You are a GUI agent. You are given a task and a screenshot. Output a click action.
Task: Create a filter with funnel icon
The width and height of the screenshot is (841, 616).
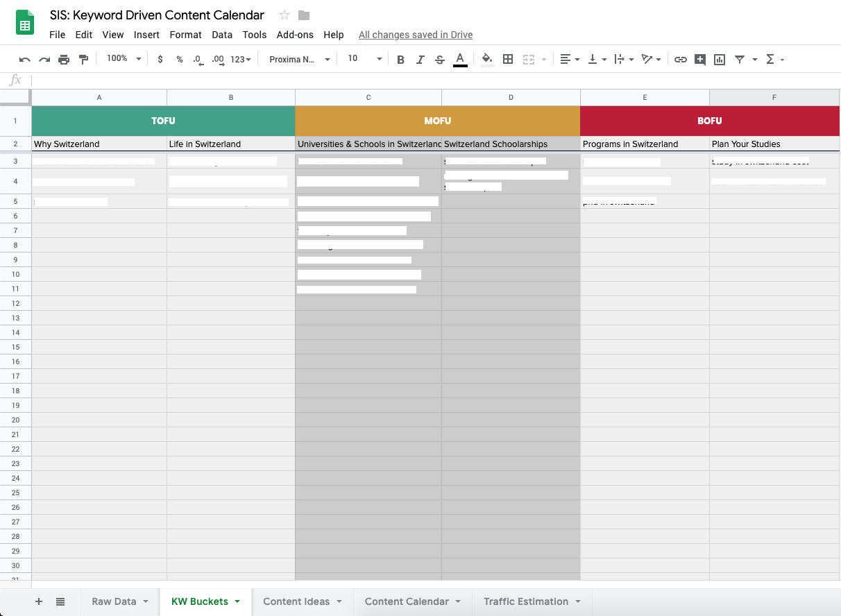point(740,60)
